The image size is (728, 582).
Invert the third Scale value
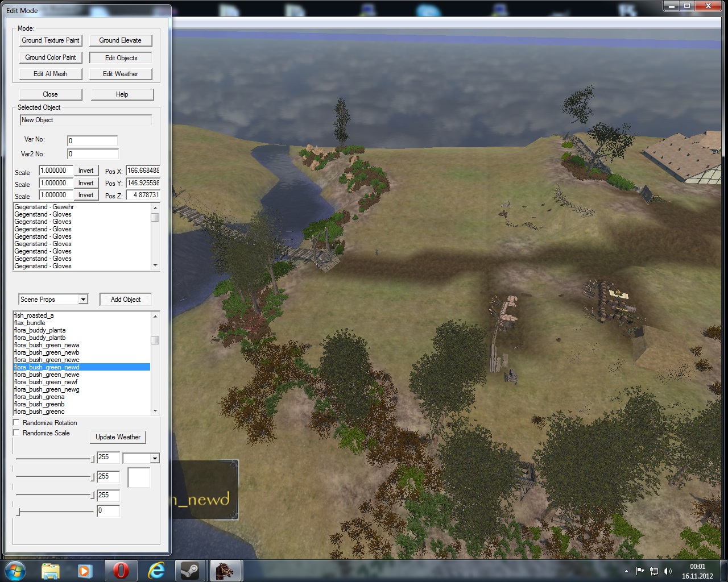click(x=86, y=195)
